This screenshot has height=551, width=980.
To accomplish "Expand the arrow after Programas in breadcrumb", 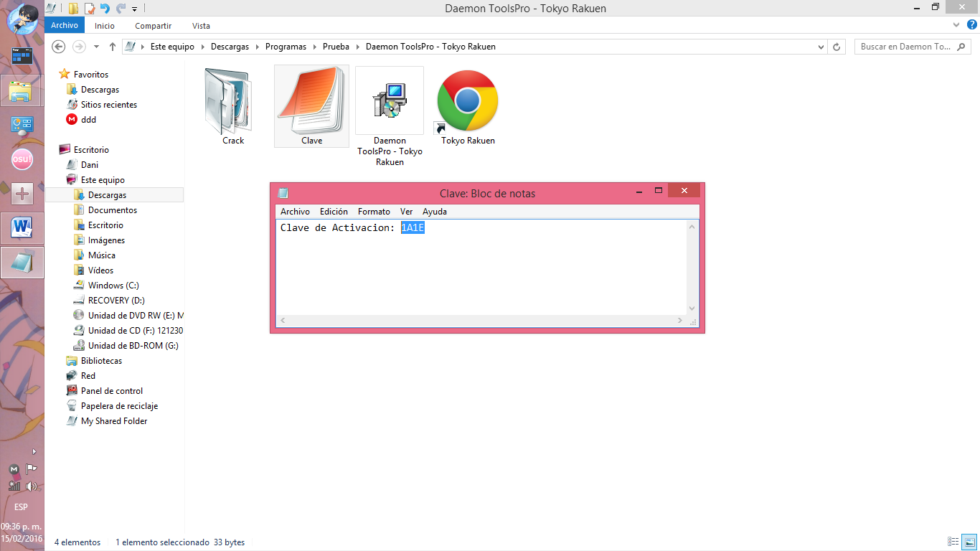I will tap(314, 47).
